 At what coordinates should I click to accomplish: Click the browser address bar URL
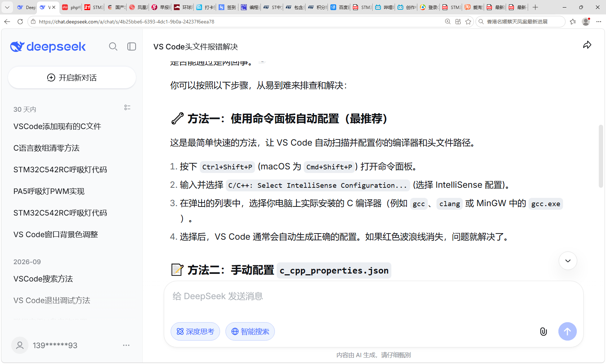(x=127, y=22)
